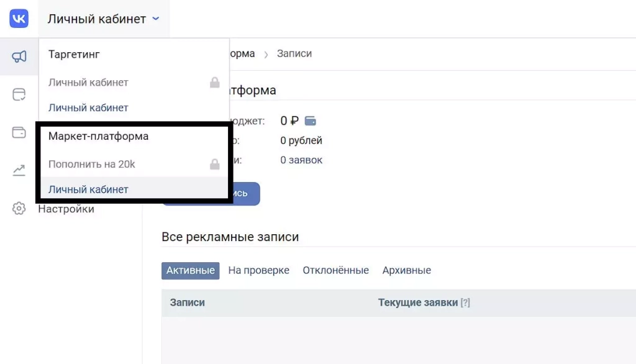The width and height of the screenshot is (636, 364).
Task: Click the VK logo icon
Action: click(x=19, y=18)
